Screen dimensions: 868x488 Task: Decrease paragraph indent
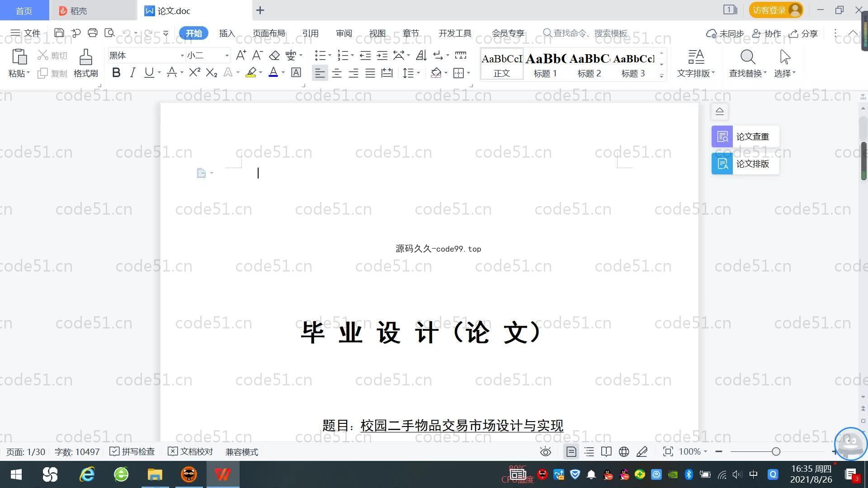pyautogui.click(x=365, y=55)
